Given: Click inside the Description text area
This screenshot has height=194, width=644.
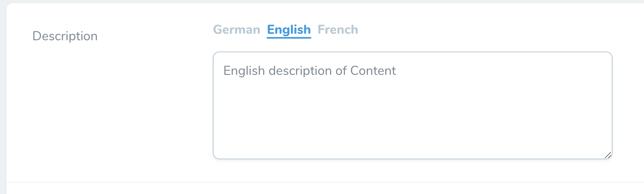Looking at the screenshot, I should pos(412,105).
